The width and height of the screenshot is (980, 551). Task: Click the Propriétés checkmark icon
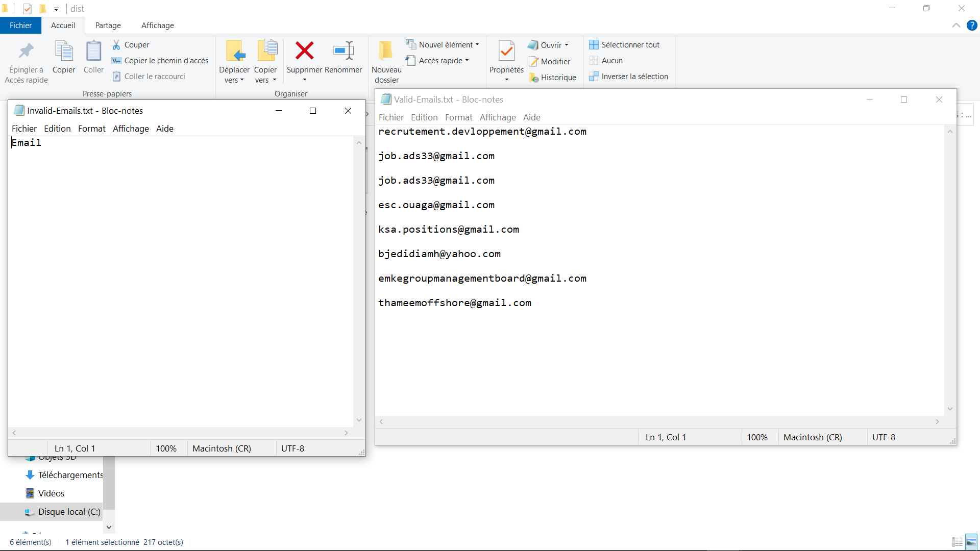coord(506,51)
